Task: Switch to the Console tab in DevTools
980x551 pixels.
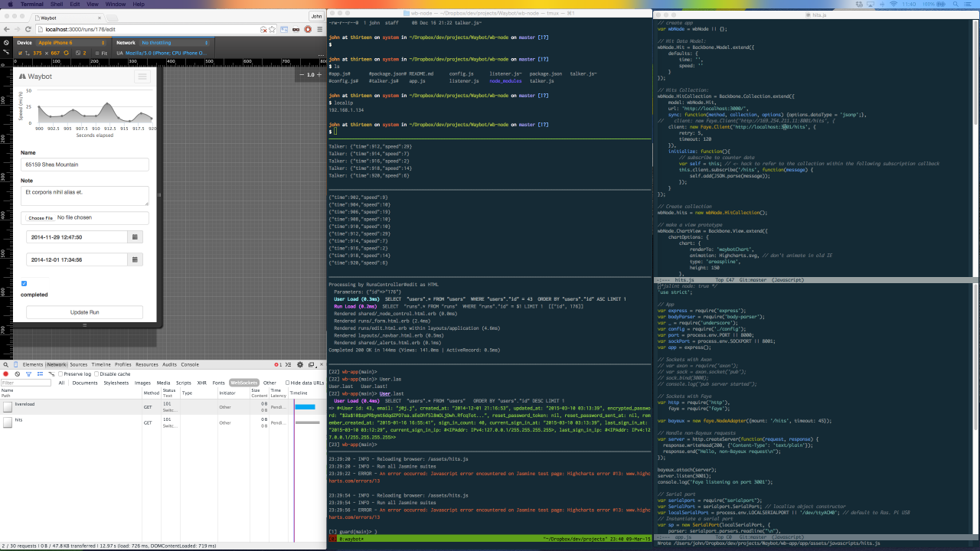Action: tap(190, 364)
